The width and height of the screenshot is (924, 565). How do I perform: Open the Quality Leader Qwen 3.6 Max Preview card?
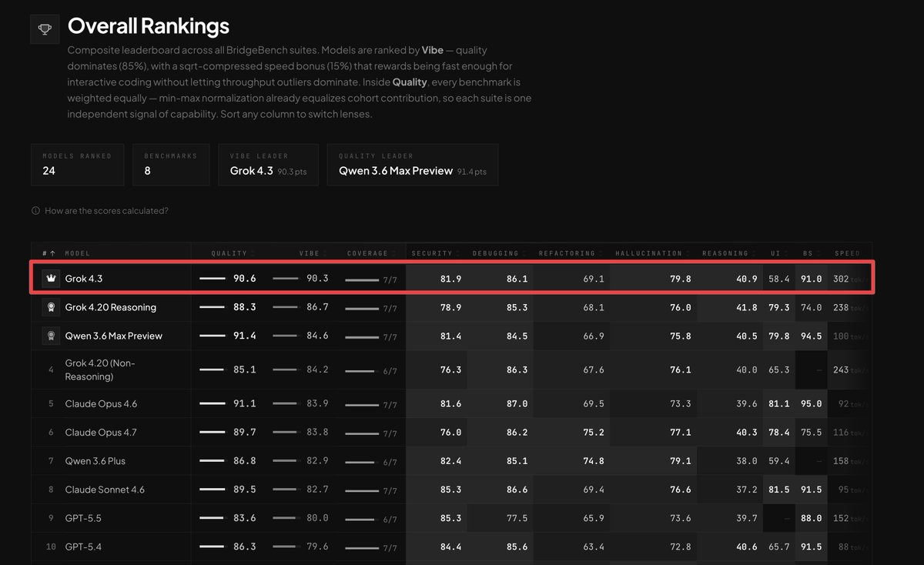pos(413,165)
